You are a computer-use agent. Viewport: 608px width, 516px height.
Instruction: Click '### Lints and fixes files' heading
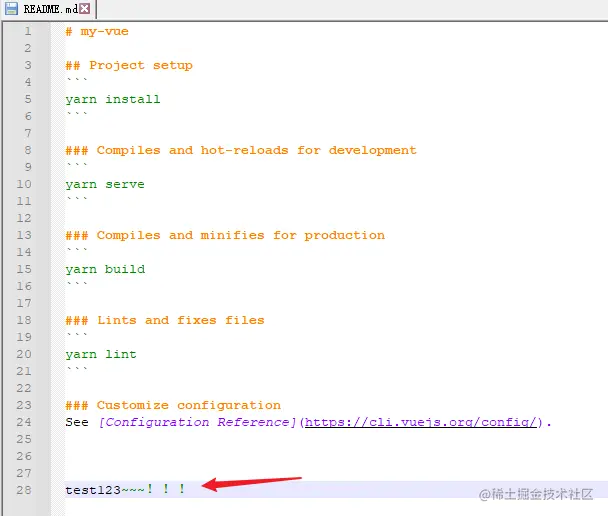pos(165,320)
